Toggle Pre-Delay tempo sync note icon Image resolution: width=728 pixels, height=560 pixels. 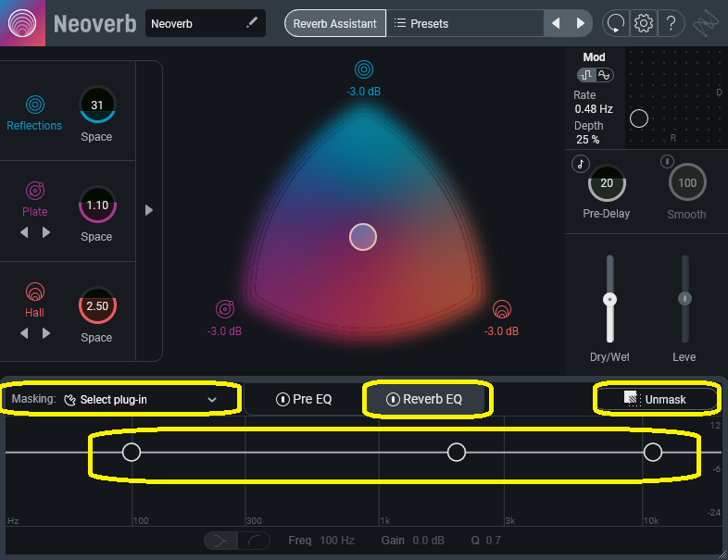[x=581, y=164]
